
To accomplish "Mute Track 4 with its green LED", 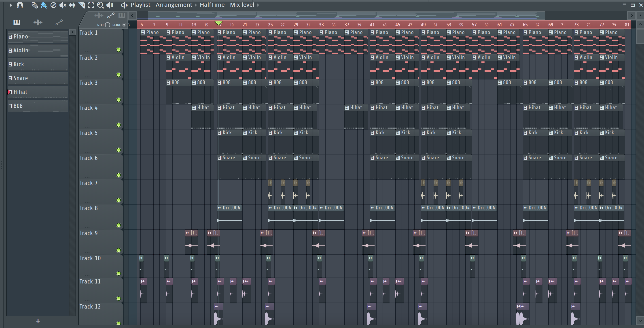I will point(119,125).
